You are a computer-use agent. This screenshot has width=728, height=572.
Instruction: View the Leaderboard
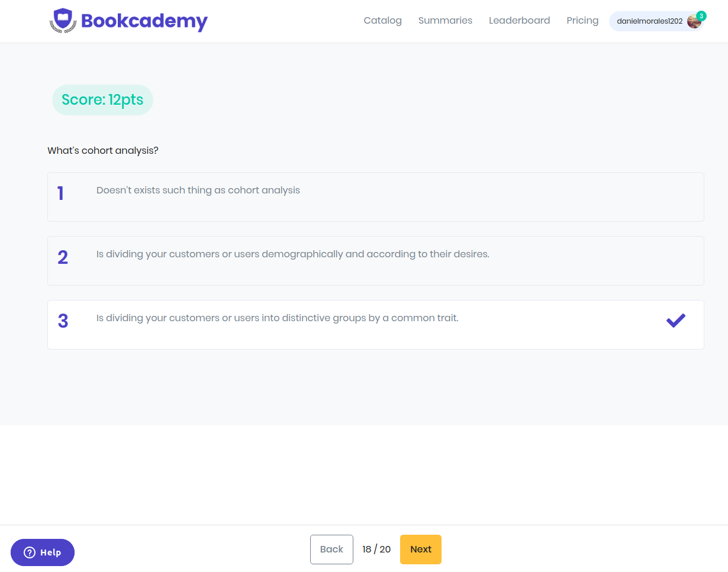click(x=519, y=20)
